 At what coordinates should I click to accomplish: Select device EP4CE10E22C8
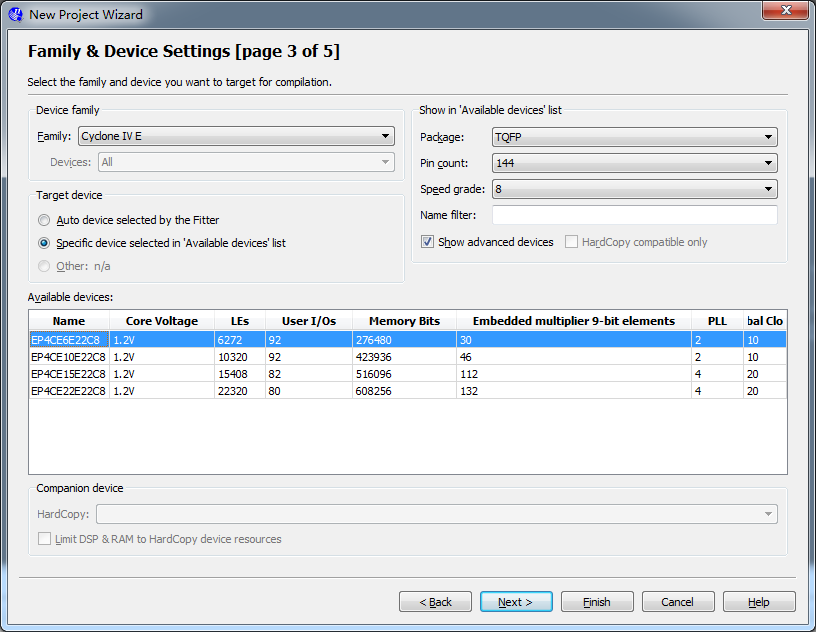69,357
